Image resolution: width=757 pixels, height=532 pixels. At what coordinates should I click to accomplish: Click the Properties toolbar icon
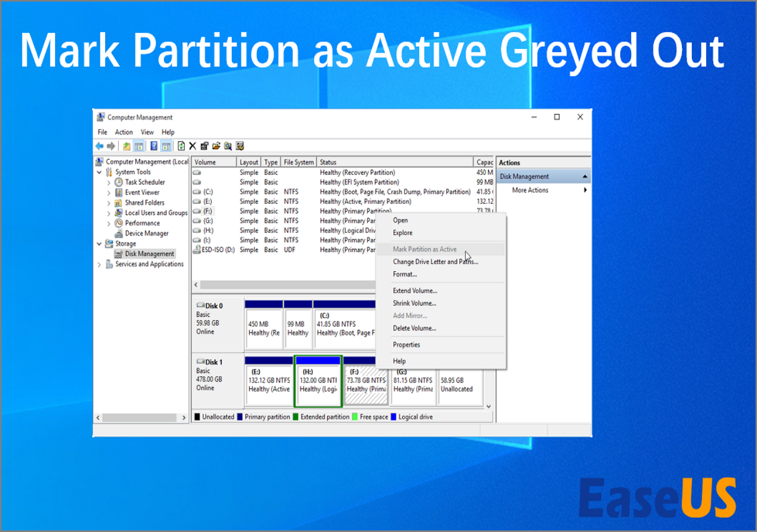click(204, 146)
